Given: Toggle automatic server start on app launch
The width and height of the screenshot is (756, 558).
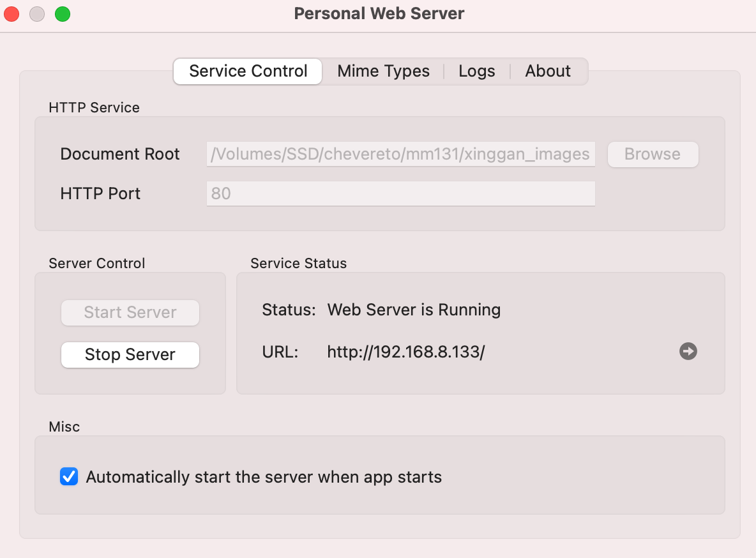Looking at the screenshot, I should click(x=69, y=477).
